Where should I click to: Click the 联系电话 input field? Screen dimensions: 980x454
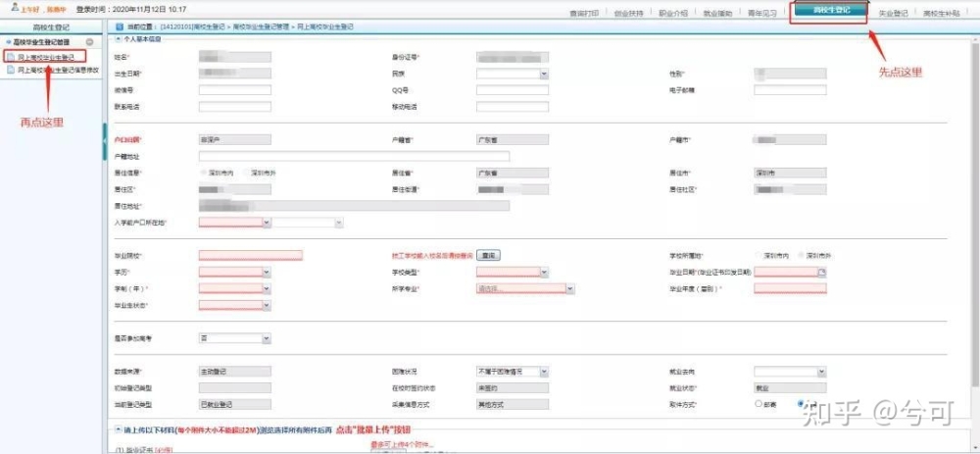click(235, 107)
